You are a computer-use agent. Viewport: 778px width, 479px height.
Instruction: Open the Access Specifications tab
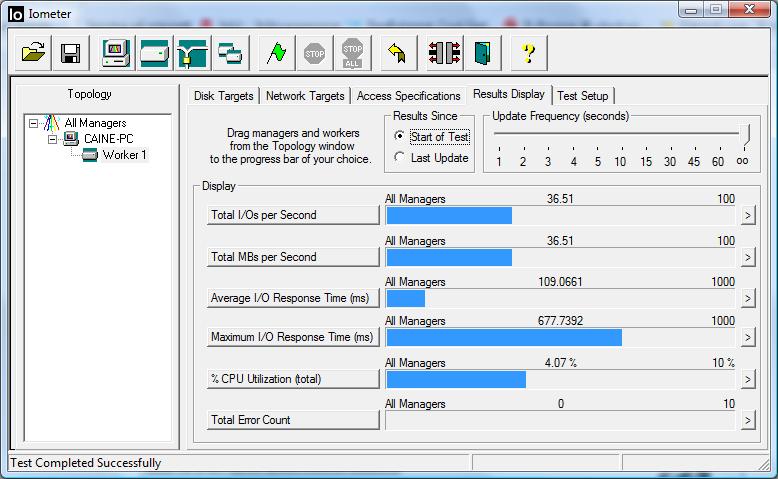pos(408,96)
